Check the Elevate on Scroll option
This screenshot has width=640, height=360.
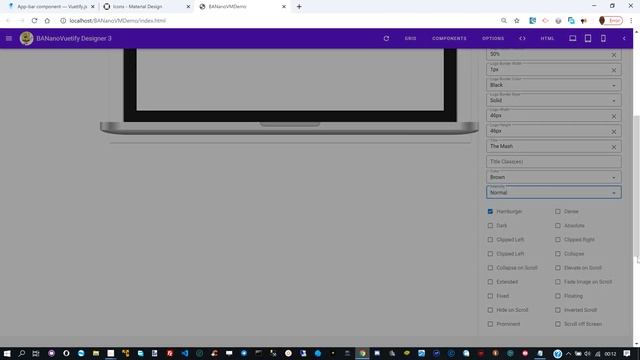click(x=558, y=268)
